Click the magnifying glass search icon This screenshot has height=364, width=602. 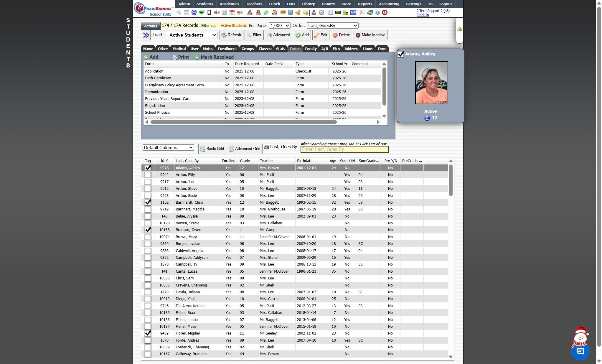179,12
